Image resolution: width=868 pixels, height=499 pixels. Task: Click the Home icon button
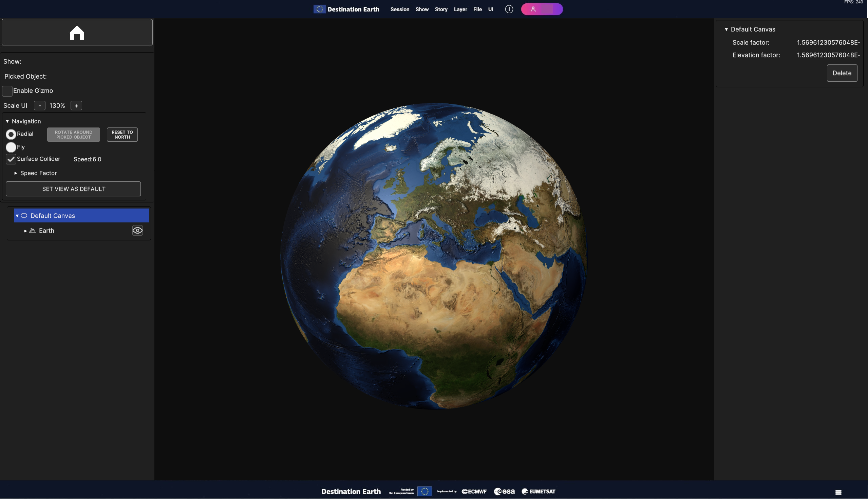click(x=77, y=33)
